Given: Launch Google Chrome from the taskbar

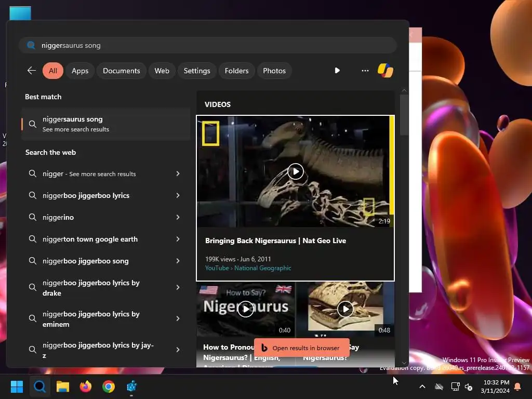Looking at the screenshot, I should pos(109,387).
